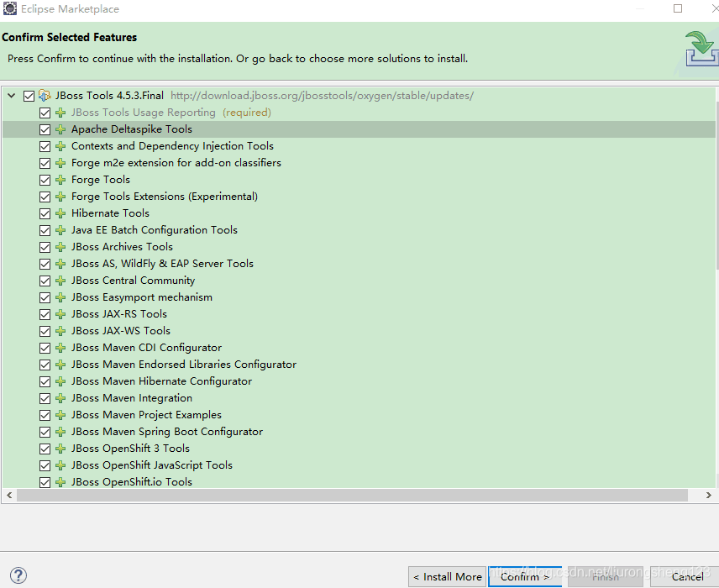
Task: Toggle the JBoss Tools Usage Reporting checkbox
Action: [x=45, y=113]
